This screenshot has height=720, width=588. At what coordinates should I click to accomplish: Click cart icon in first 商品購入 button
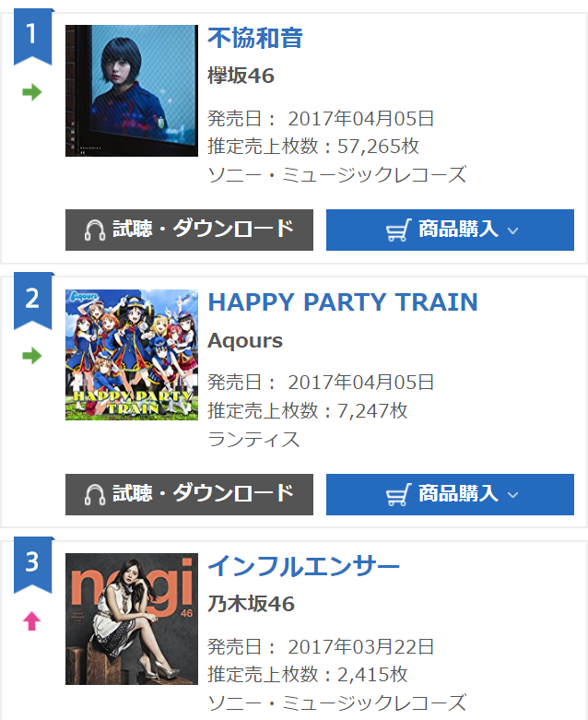point(398,230)
